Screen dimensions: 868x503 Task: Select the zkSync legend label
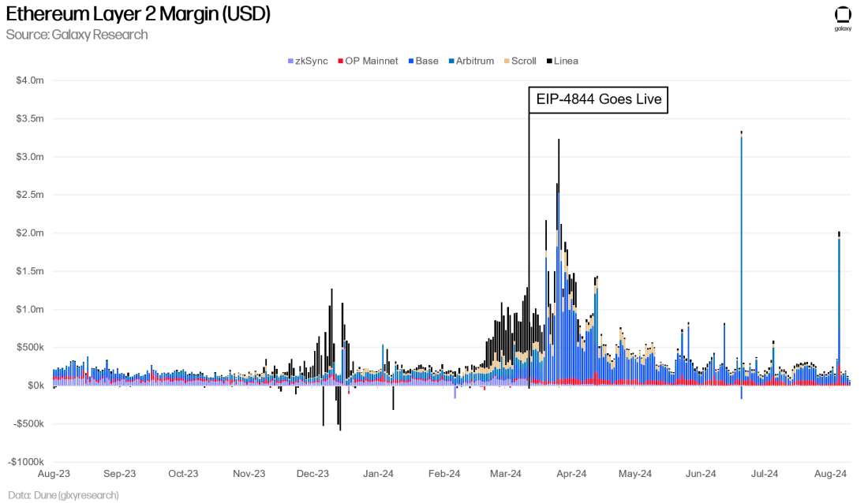[x=311, y=61]
